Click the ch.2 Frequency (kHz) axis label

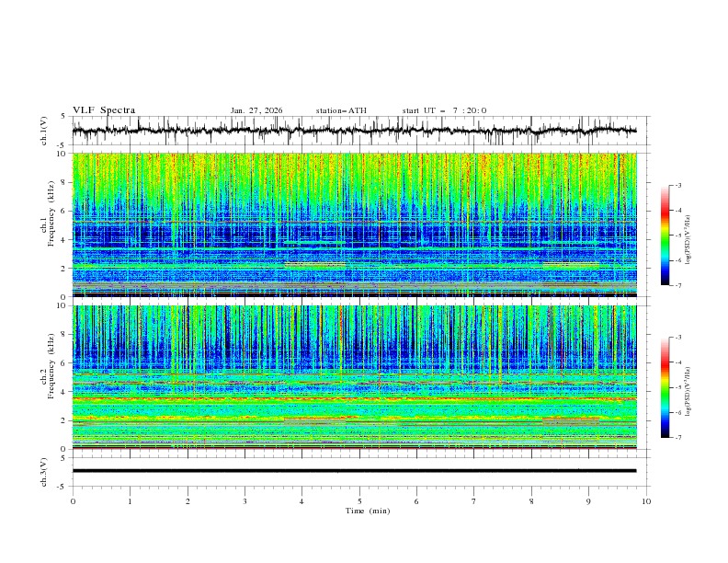pyautogui.click(x=52, y=365)
